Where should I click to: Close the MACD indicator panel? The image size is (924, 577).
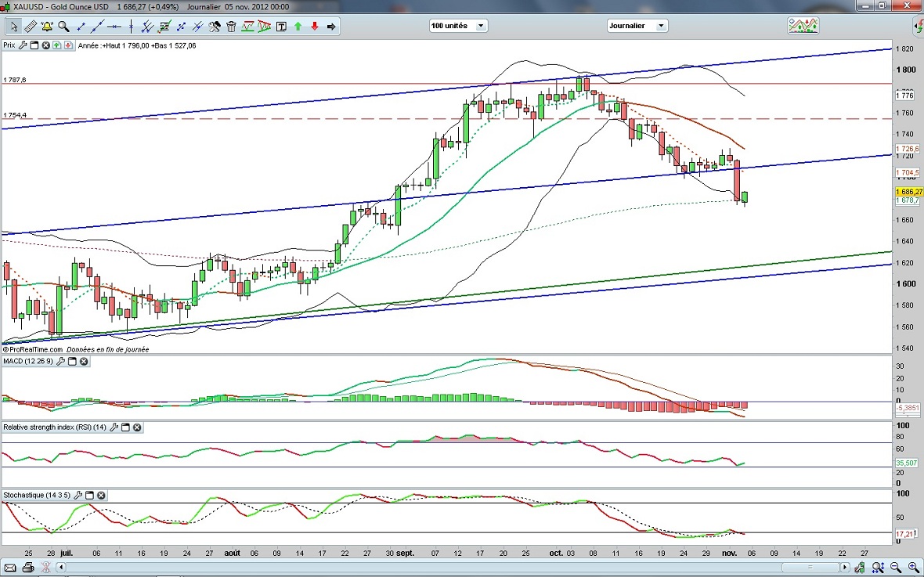pos(84,361)
